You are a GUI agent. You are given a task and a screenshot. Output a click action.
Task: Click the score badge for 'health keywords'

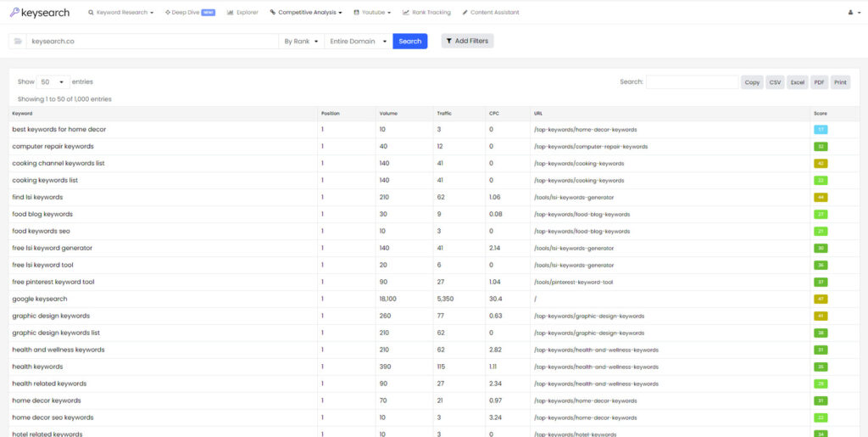click(821, 367)
